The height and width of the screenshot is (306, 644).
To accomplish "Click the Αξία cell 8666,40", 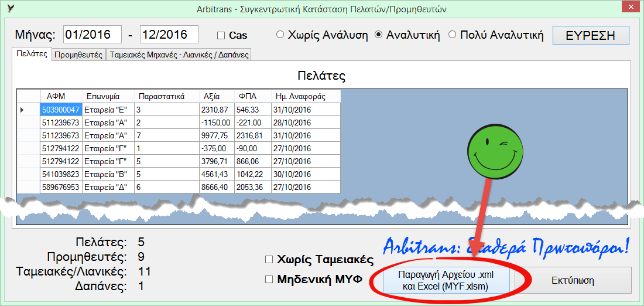I will (x=217, y=187).
